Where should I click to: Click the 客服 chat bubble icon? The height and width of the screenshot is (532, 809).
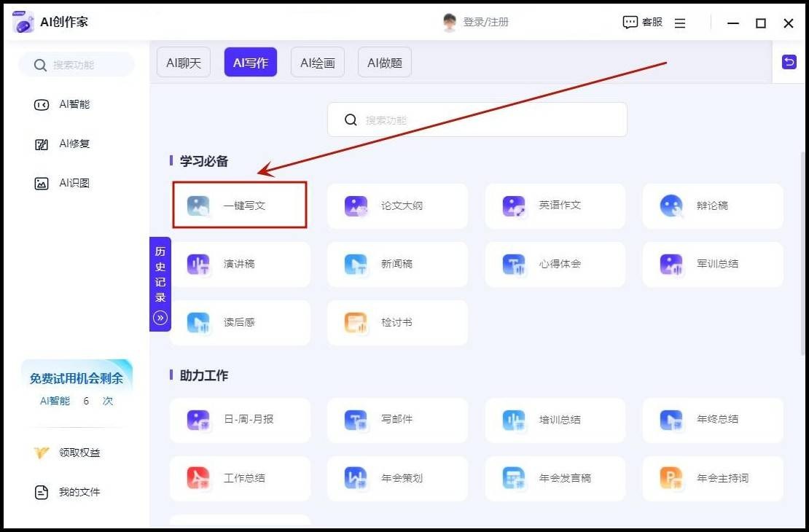tap(630, 23)
